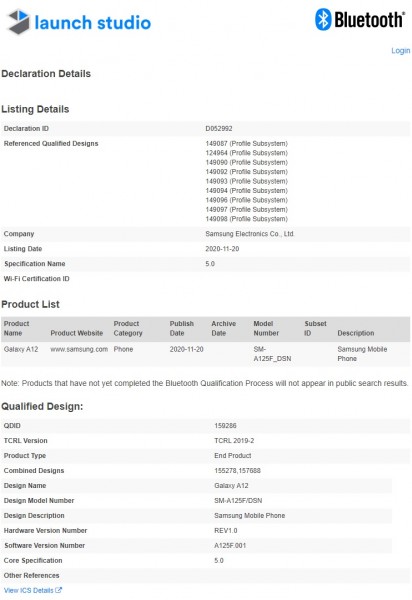The image size is (412, 600).
Task: Open referenced design 124964 Profile Subsystem
Action: coord(246,153)
